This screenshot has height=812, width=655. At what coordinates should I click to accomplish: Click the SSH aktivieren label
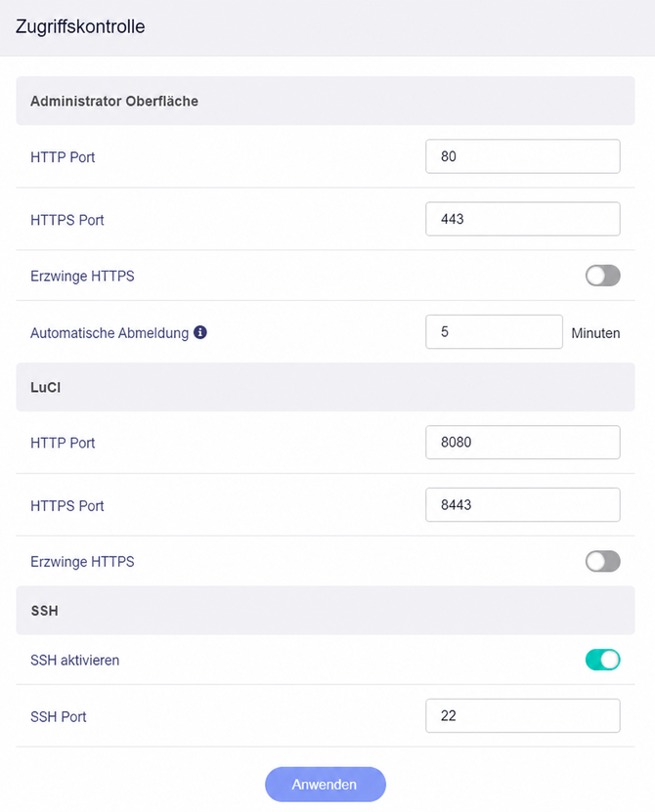[74, 661]
